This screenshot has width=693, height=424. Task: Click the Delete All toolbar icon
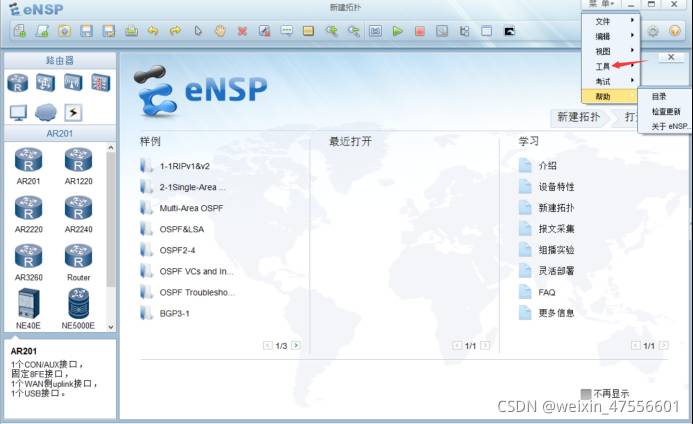click(x=264, y=31)
